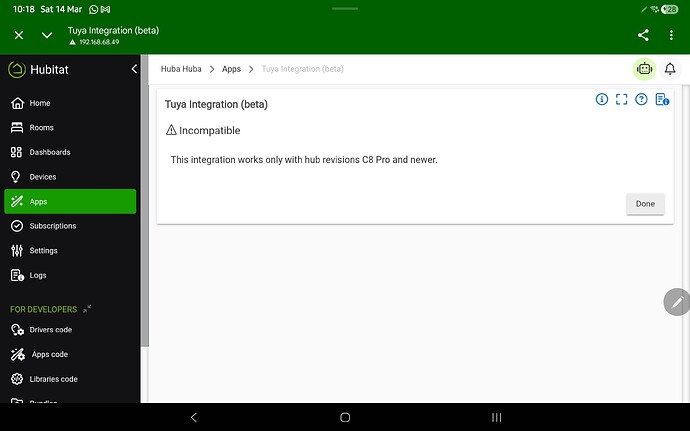Click the Hubitat logo icon
The width and height of the screenshot is (690, 431).
coord(17,70)
